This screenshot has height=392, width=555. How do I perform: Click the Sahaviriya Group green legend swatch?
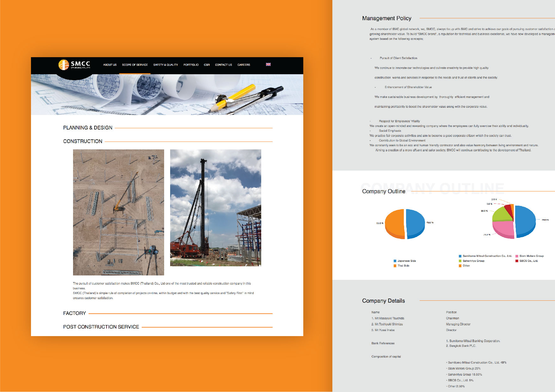(460, 261)
